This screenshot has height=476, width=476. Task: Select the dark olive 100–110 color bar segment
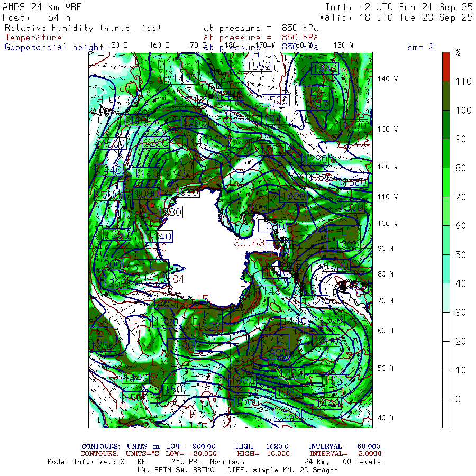(x=446, y=95)
